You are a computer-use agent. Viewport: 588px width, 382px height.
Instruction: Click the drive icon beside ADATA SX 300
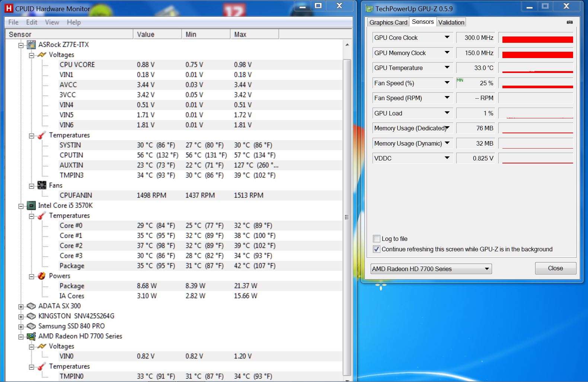point(32,306)
